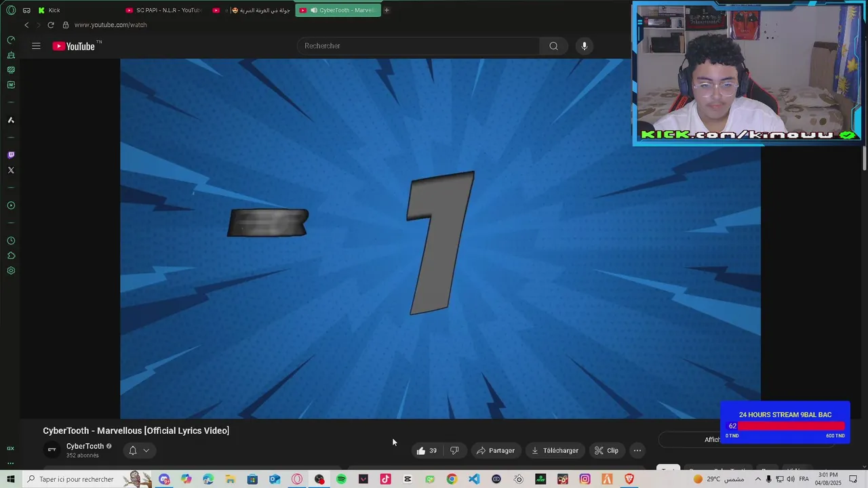Click the Rechercher search field
The width and height of the screenshot is (868, 488).
point(418,46)
